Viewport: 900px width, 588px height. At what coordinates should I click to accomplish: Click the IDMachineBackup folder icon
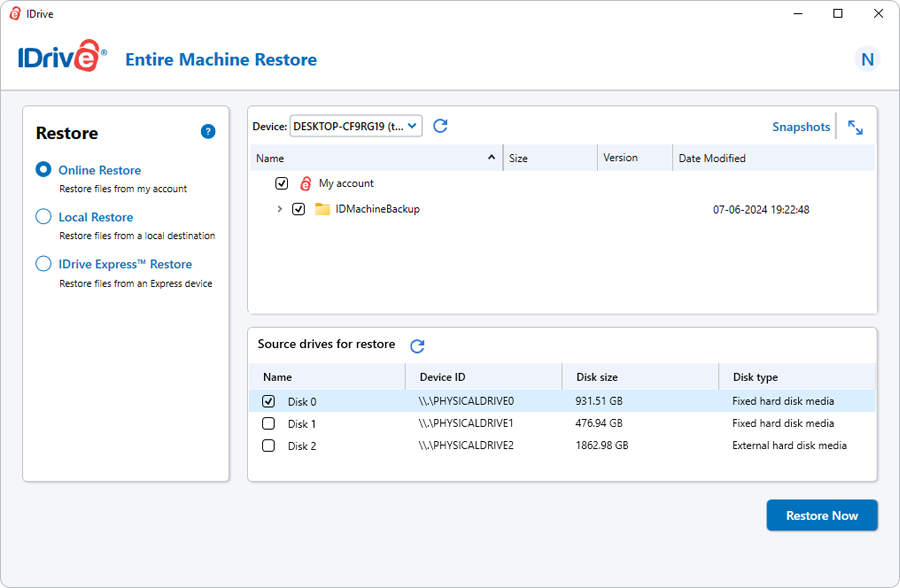point(322,210)
